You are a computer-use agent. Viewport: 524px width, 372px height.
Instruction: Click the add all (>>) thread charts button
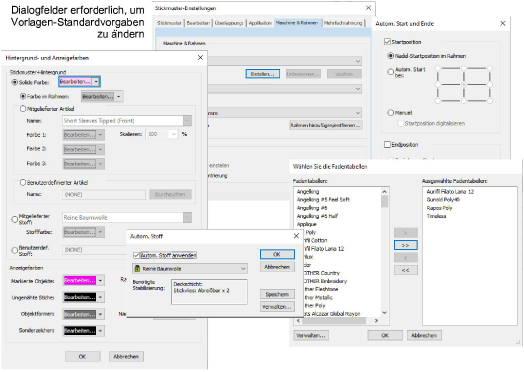point(406,245)
